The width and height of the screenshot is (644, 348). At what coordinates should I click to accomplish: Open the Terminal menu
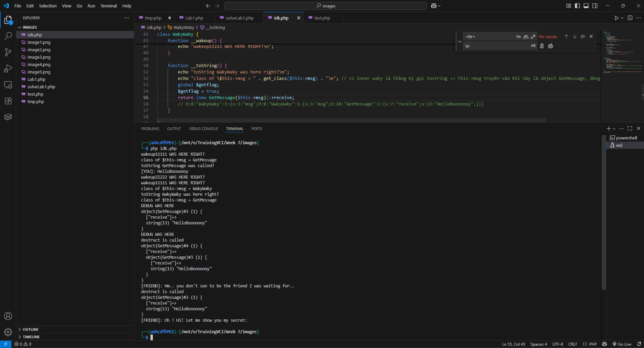coord(108,6)
